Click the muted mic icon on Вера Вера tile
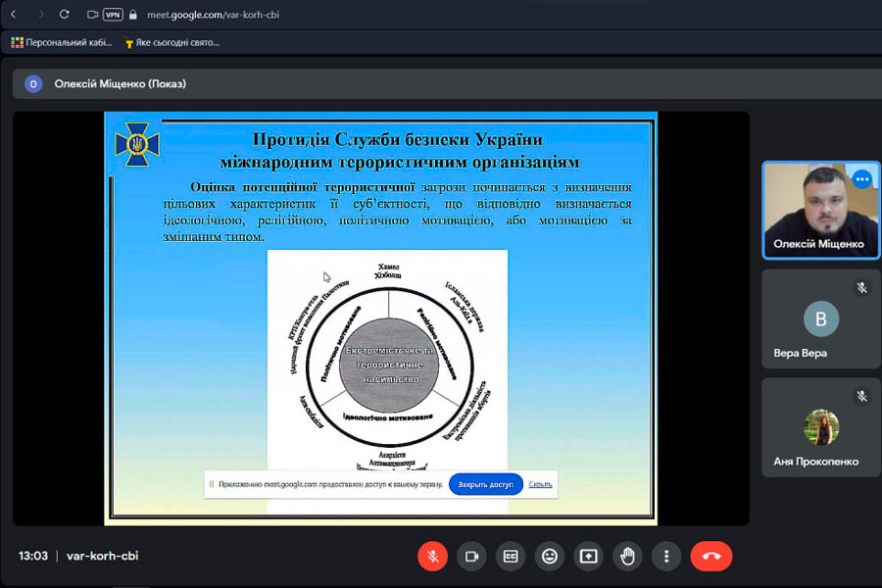 (861, 288)
